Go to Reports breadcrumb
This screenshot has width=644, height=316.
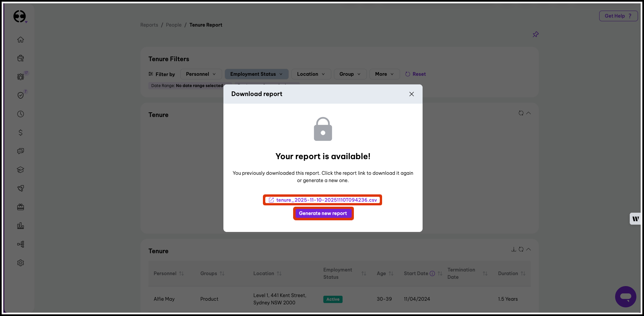(149, 25)
